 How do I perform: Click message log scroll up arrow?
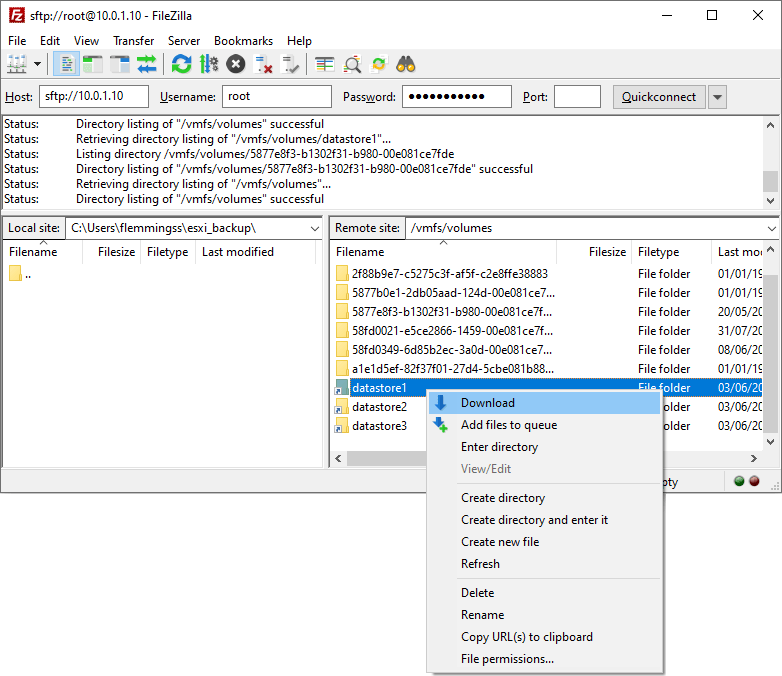(x=770, y=125)
